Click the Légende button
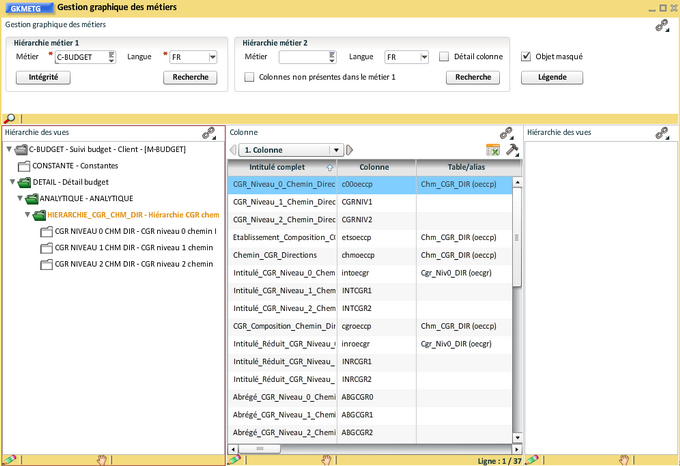680x466 pixels. coord(552,77)
